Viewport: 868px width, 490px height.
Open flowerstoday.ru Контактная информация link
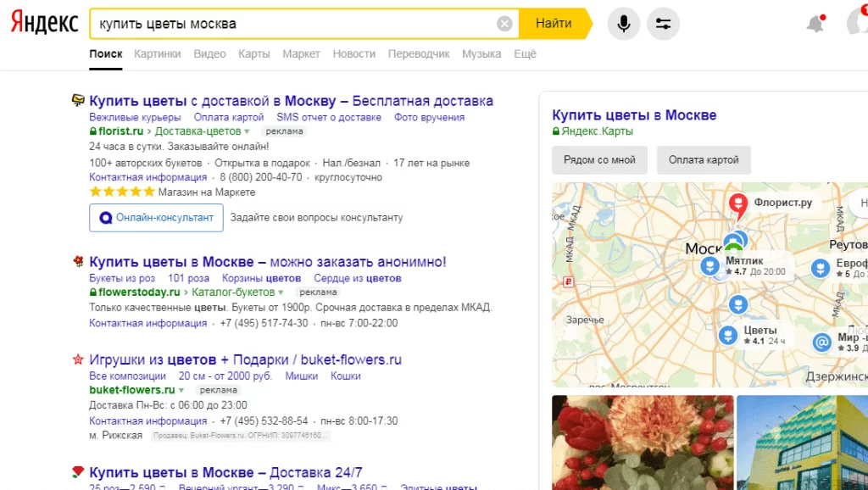tap(147, 323)
